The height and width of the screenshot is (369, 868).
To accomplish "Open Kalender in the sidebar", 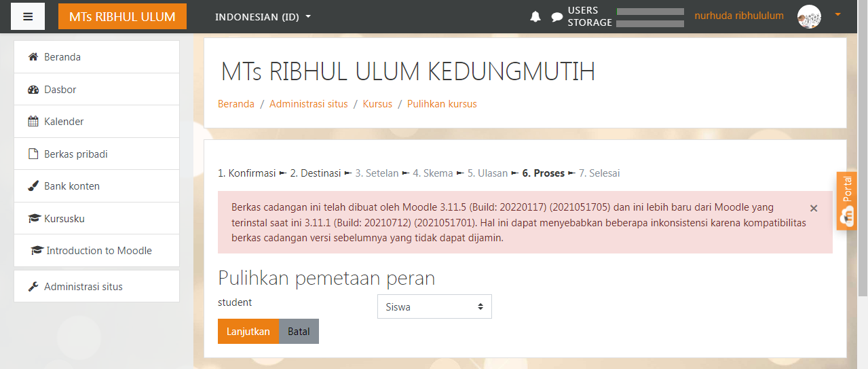I will [96, 122].
